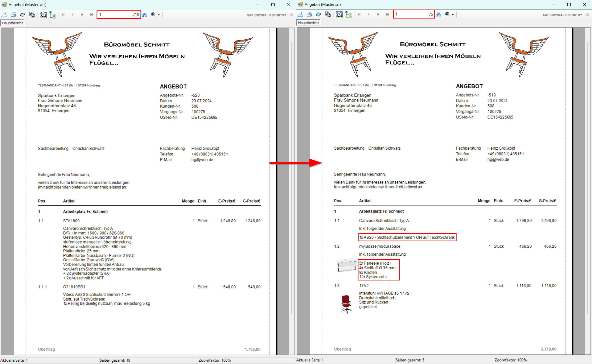Screen dimensions: 592x364
Task: Toggle group tree in right window
Action: 348,15
